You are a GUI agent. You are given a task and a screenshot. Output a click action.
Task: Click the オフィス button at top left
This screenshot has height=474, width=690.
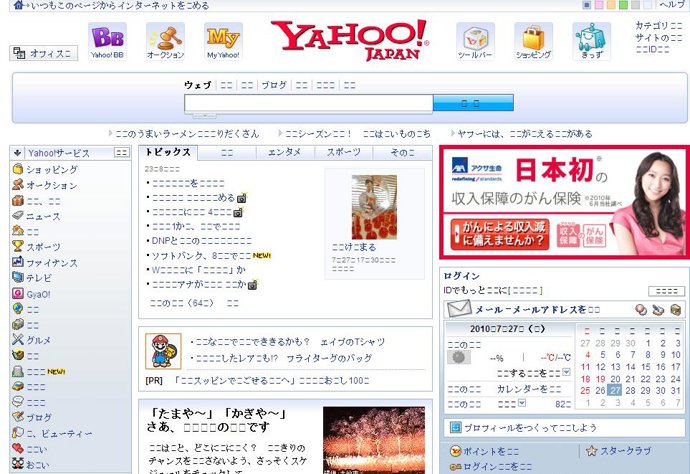(44, 53)
